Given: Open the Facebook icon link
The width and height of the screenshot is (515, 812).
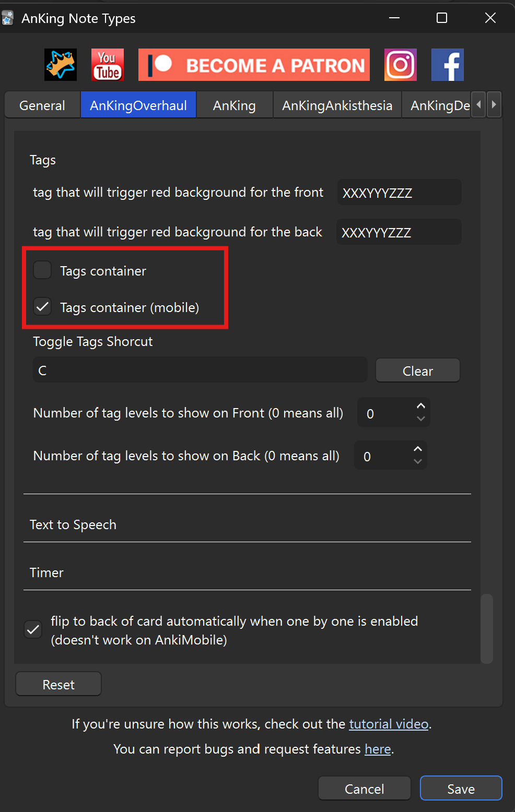Looking at the screenshot, I should [447, 65].
